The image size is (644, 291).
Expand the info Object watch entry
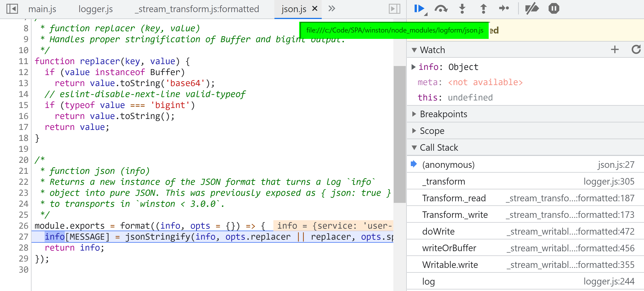pos(413,67)
